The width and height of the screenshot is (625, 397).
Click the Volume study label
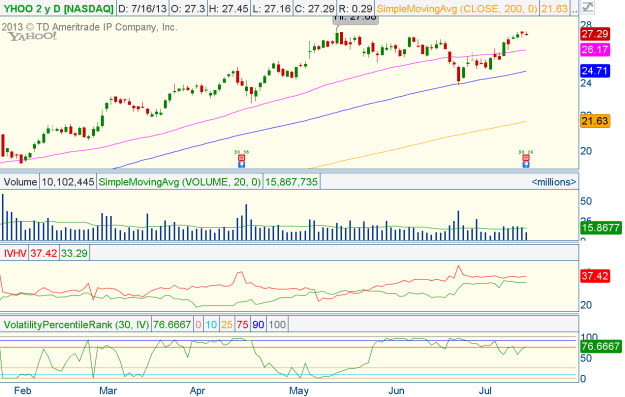pos(20,182)
